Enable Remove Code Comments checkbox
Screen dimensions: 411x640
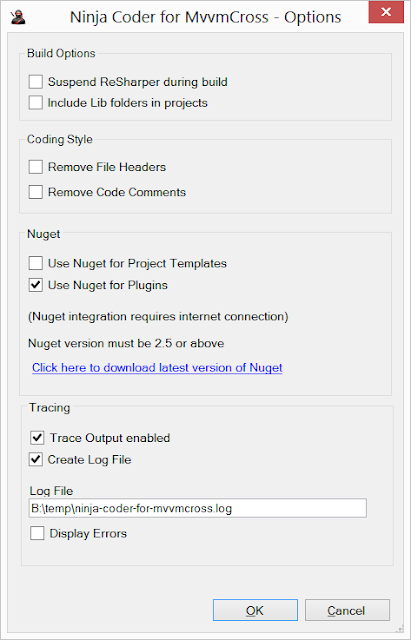pyautogui.click(x=36, y=192)
